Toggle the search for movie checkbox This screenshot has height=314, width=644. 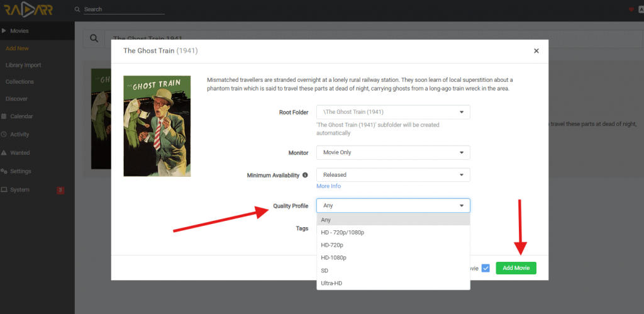(x=486, y=269)
